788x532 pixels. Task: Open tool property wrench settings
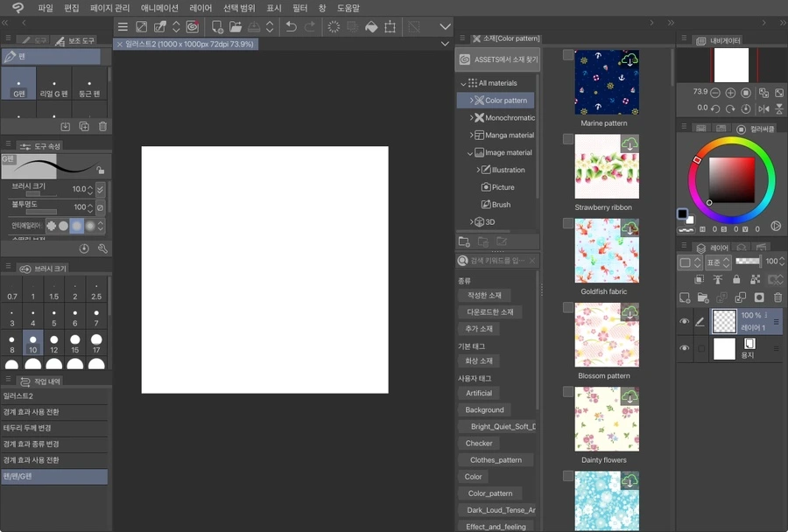pyautogui.click(x=102, y=248)
